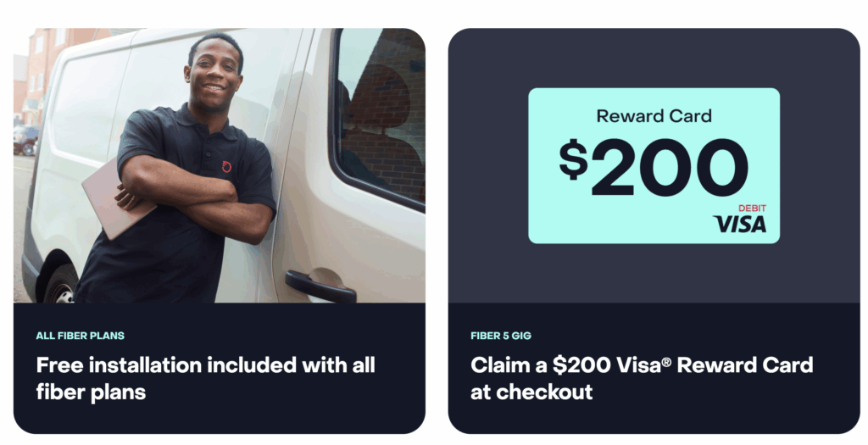The width and height of the screenshot is (868, 445).
Task: Click the registered trademark symbol after Visa
Action: click(666, 362)
